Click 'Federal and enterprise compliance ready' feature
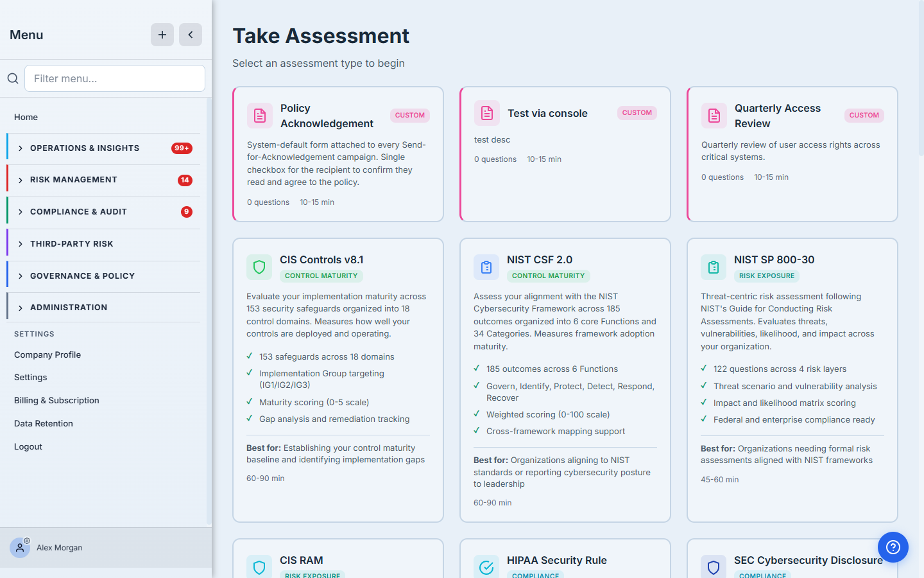The image size is (924, 578). pyautogui.click(x=794, y=419)
